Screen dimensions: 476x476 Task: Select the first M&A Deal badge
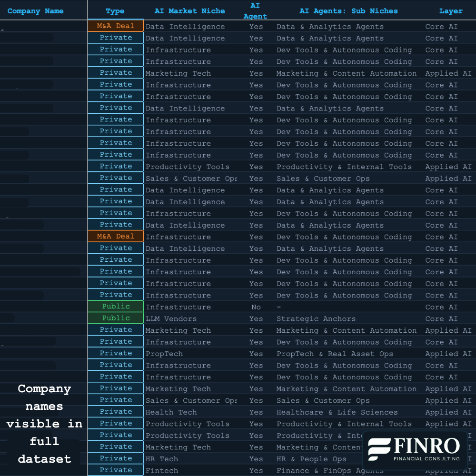(x=115, y=26)
